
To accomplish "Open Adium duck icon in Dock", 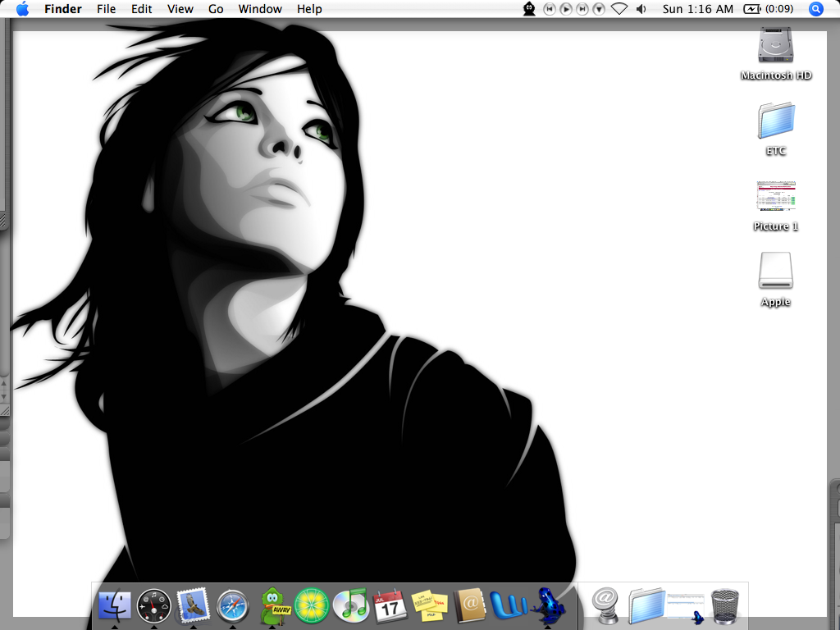I will pos(274,605).
